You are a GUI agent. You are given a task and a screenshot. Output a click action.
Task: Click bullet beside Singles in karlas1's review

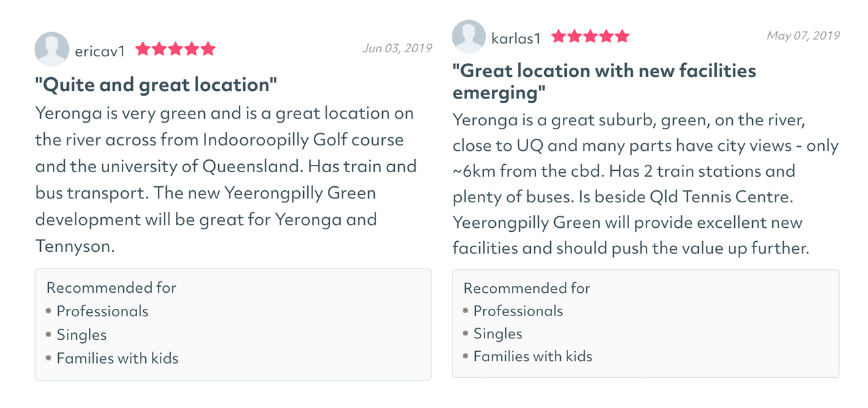tap(466, 334)
